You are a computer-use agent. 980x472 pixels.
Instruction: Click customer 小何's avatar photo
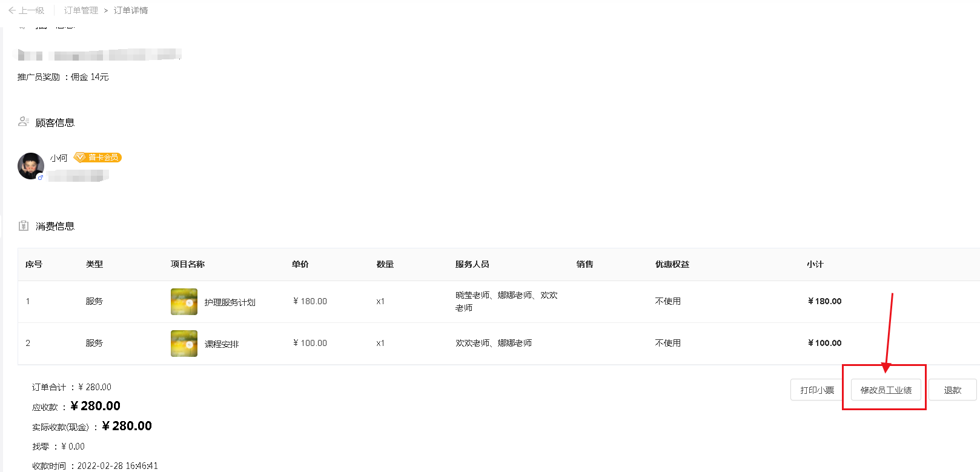[30, 165]
